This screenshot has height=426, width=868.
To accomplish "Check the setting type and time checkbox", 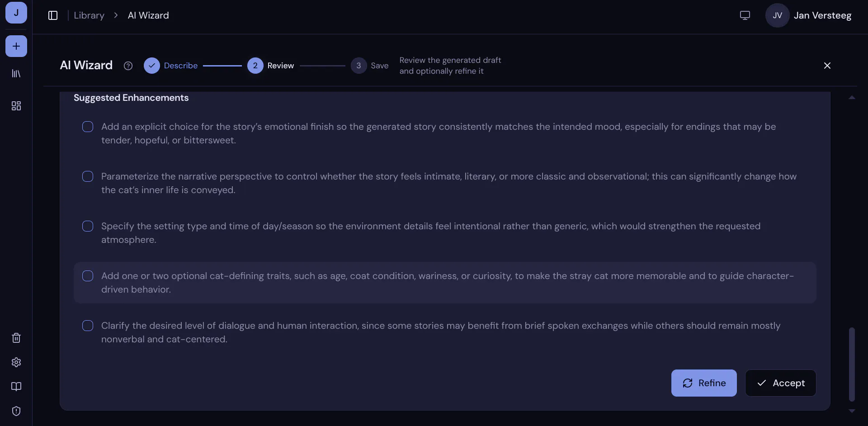I will tap(88, 226).
